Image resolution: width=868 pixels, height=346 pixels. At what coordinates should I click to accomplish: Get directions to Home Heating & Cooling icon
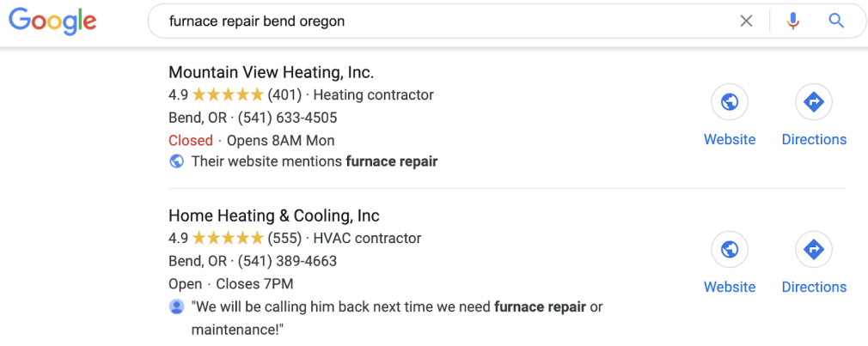pos(814,250)
